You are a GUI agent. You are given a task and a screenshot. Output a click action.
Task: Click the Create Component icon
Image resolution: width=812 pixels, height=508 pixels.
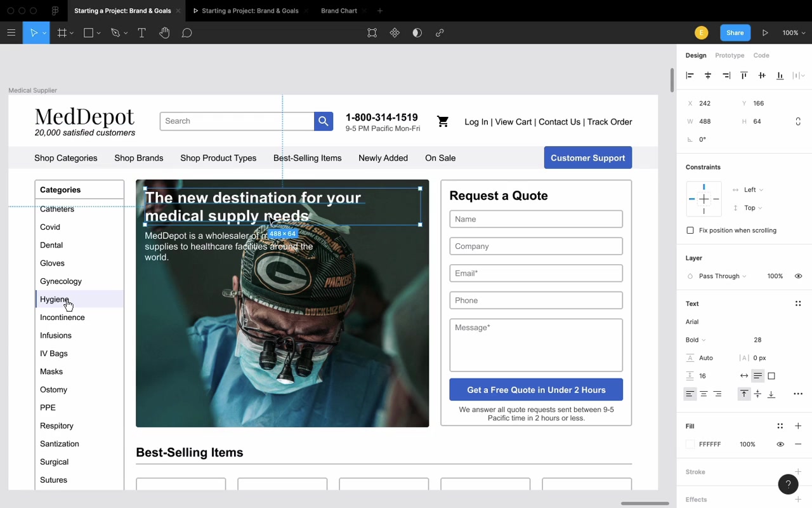click(395, 33)
